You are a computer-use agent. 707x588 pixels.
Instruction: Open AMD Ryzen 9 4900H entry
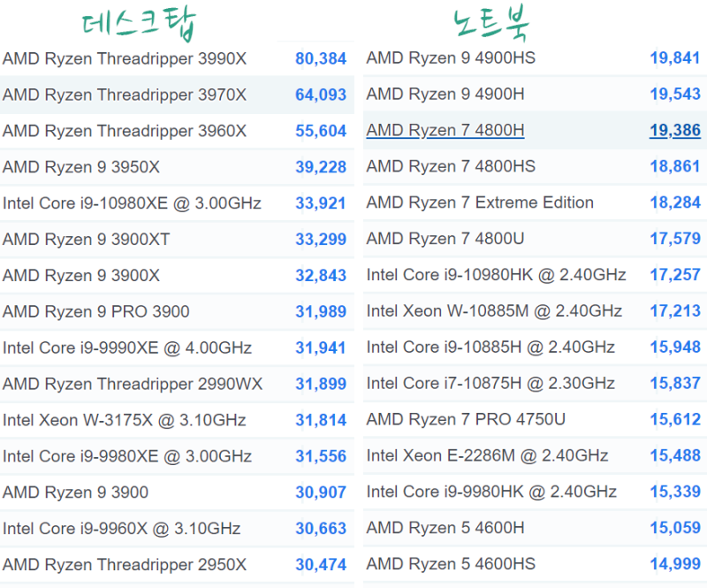pyautogui.click(x=445, y=94)
